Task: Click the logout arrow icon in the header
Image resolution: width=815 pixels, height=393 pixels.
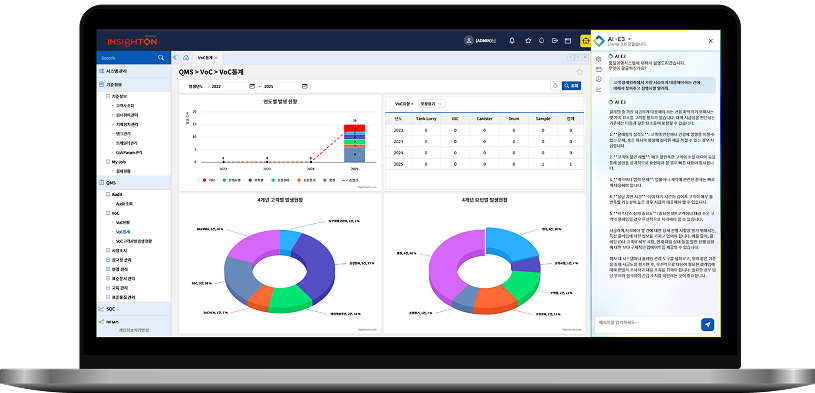Action: 555,41
